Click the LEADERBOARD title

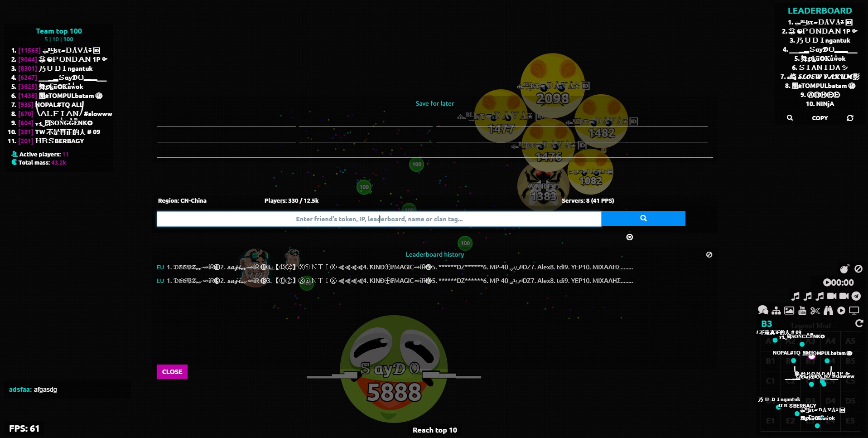pyautogui.click(x=820, y=10)
